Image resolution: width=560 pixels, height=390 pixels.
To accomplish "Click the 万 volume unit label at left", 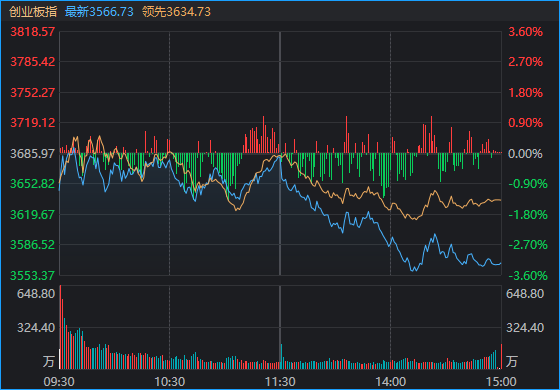I will pyautogui.click(x=49, y=361).
